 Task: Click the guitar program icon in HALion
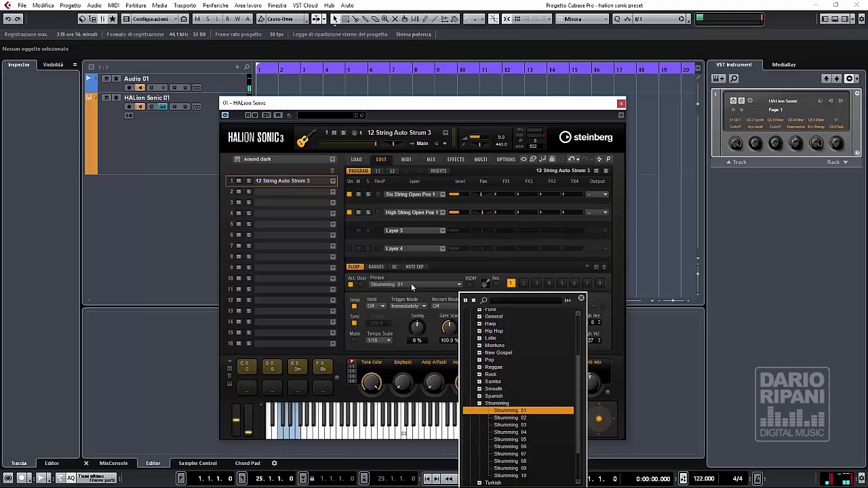click(304, 138)
